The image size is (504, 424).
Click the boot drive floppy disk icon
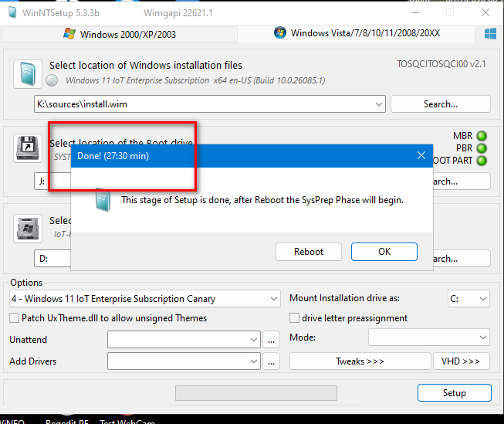(28, 148)
